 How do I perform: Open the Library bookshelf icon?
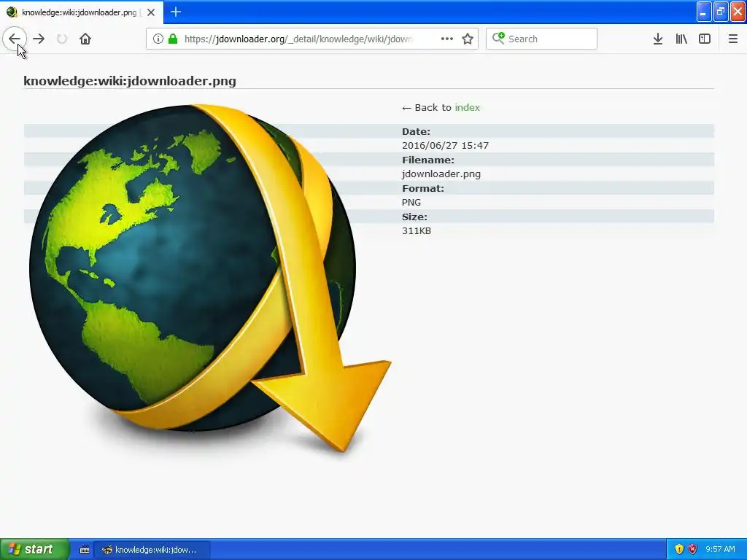pyautogui.click(x=681, y=39)
